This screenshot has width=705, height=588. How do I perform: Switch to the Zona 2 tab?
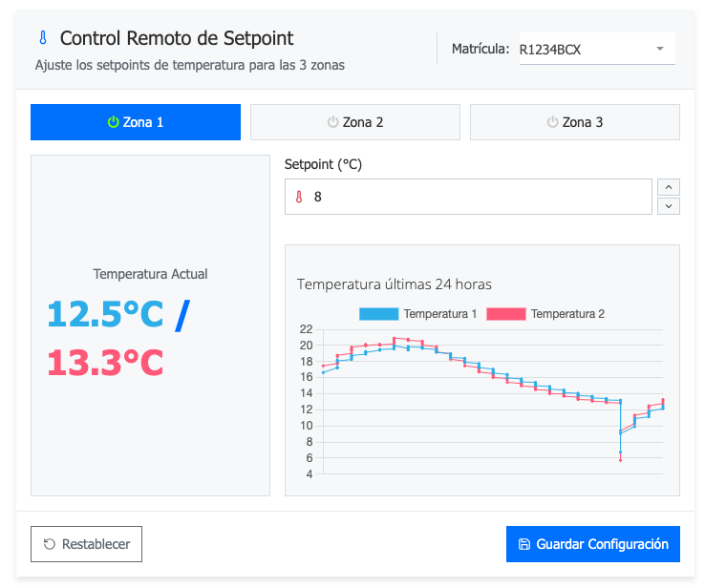point(355,122)
